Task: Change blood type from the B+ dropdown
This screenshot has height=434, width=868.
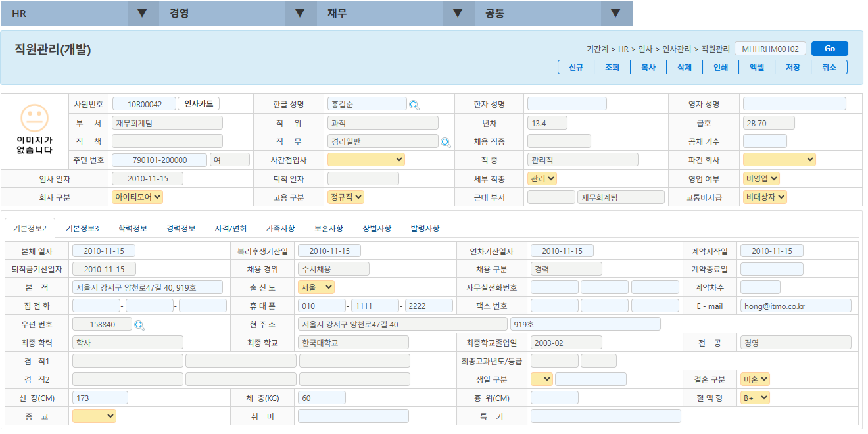Action: (x=754, y=397)
